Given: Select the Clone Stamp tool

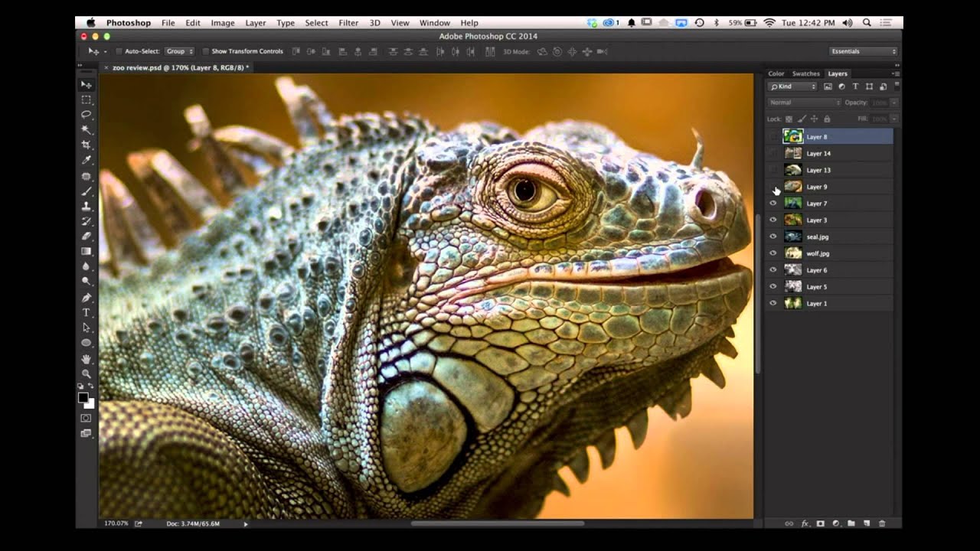Looking at the screenshot, I should (86, 206).
